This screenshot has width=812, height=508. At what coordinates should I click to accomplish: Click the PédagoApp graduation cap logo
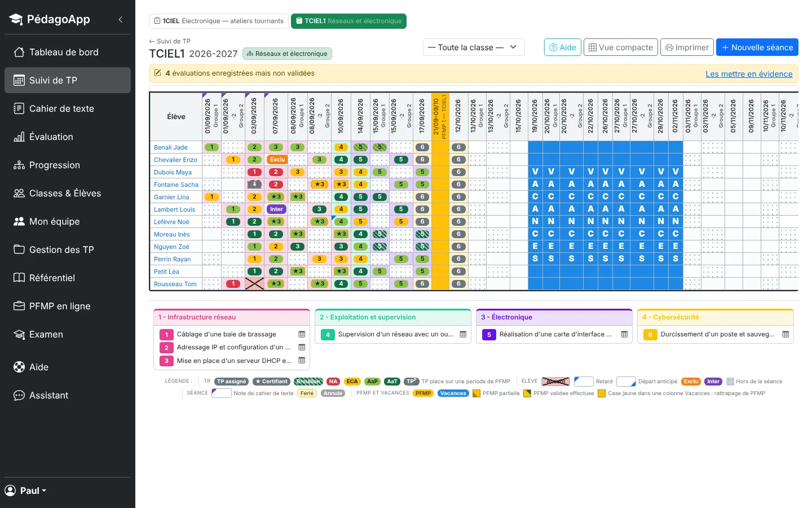(x=16, y=19)
